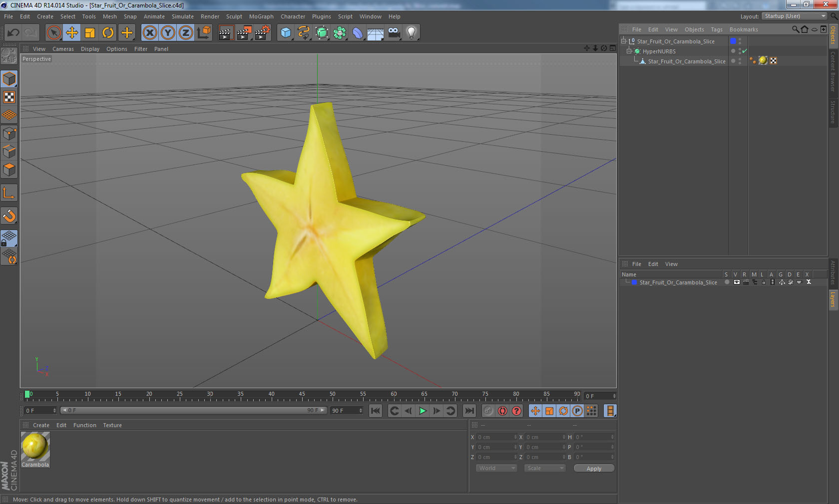
Task: Click the Undo arrow icon
Action: [13, 33]
